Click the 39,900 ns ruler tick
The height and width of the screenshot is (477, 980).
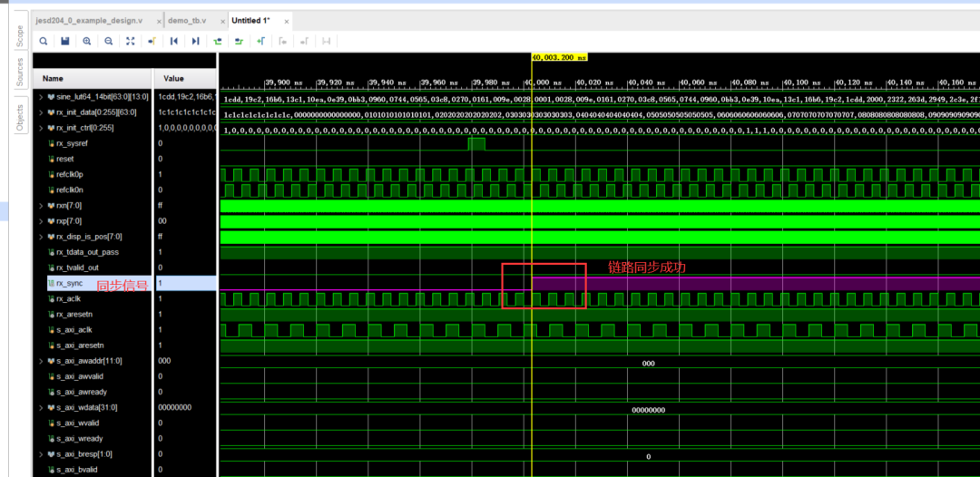click(x=284, y=83)
